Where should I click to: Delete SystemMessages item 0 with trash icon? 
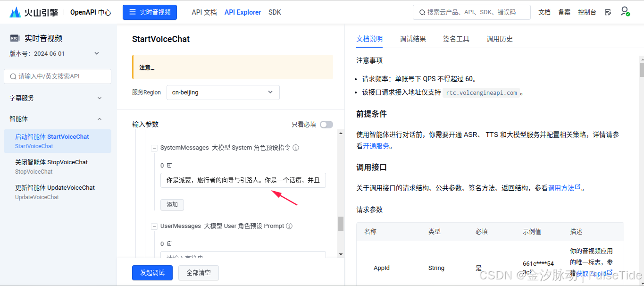pos(169,165)
